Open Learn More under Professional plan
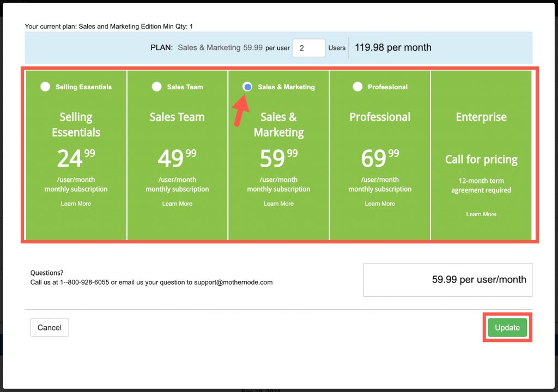The height and width of the screenshot is (392, 558). [x=380, y=204]
